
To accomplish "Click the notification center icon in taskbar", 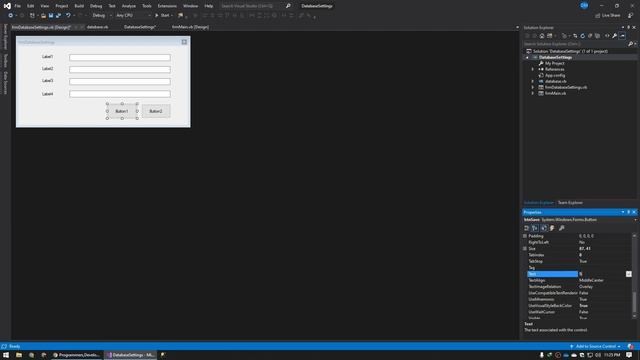I will pyautogui.click(x=629, y=355).
